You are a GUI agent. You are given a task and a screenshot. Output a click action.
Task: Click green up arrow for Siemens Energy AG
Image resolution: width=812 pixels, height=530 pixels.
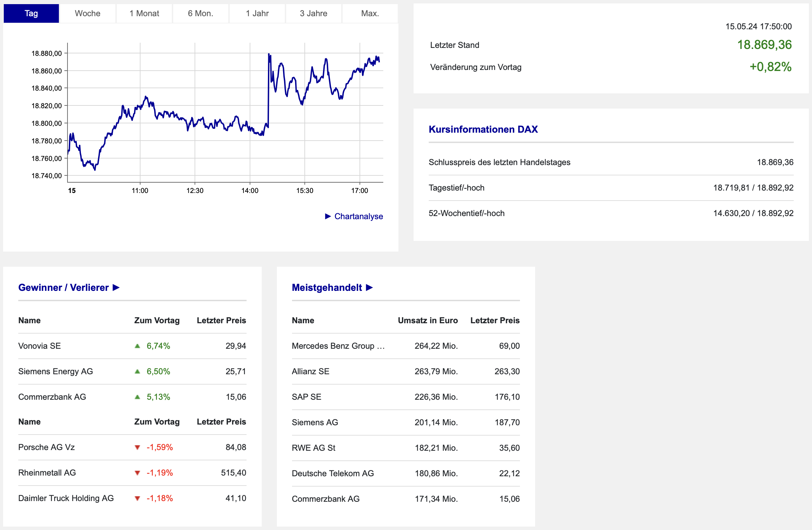point(137,371)
